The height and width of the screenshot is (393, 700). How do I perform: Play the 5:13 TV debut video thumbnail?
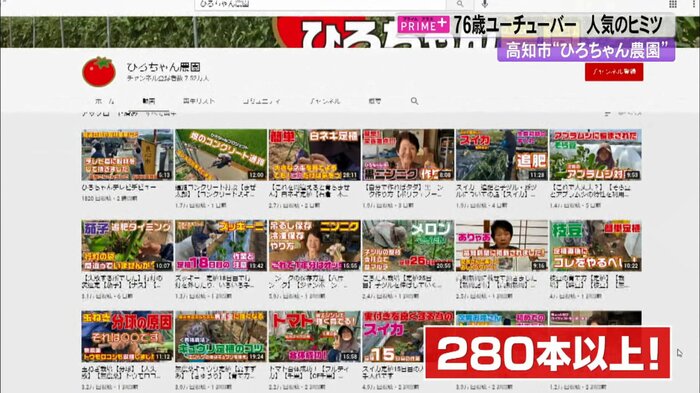[127, 155]
